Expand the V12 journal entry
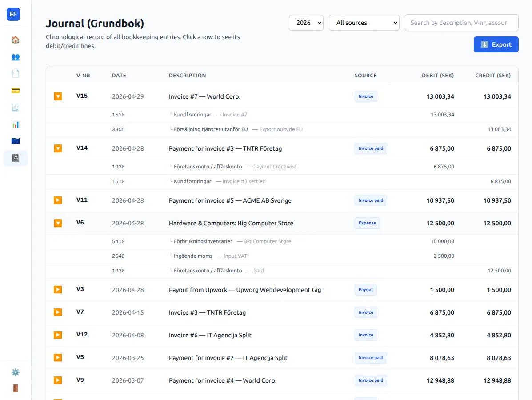The image size is (532, 400). click(x=58, y=335)
